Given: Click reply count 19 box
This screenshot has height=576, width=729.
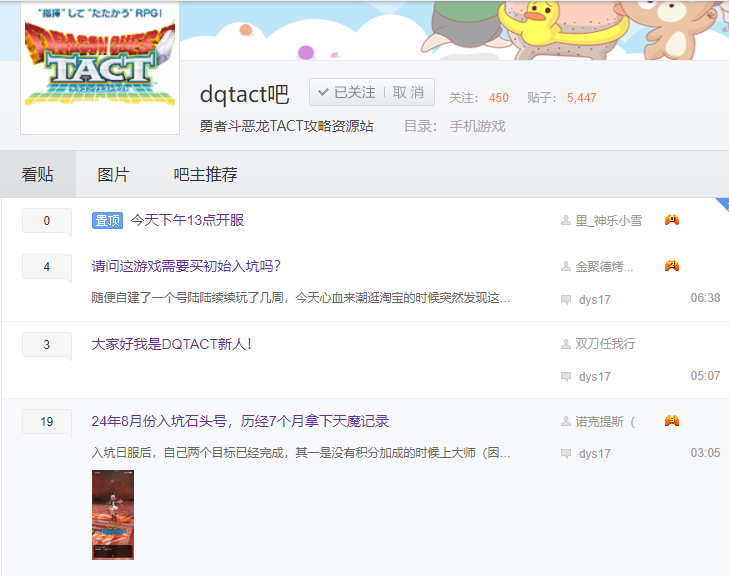Looking at the screenshot, I should 47,422.
